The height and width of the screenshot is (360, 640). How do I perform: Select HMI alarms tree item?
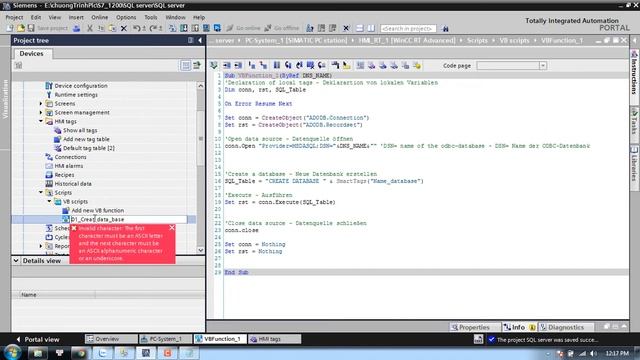[x=69, y=166]
